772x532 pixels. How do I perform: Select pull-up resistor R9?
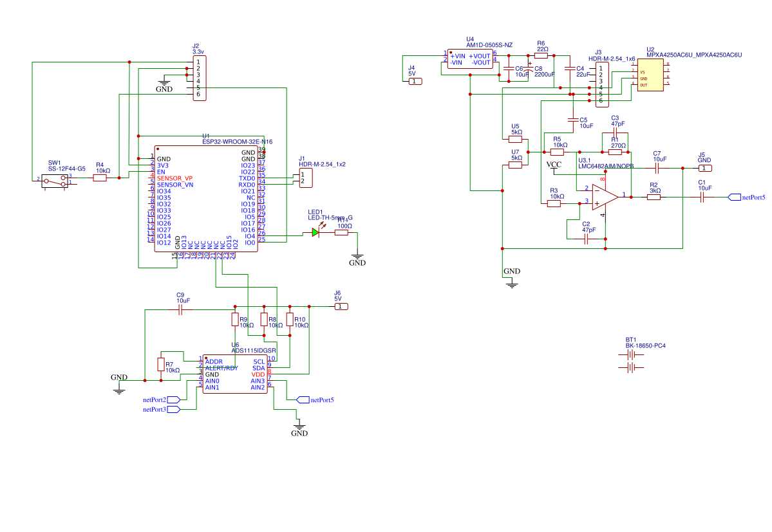[x=235, y=320]
